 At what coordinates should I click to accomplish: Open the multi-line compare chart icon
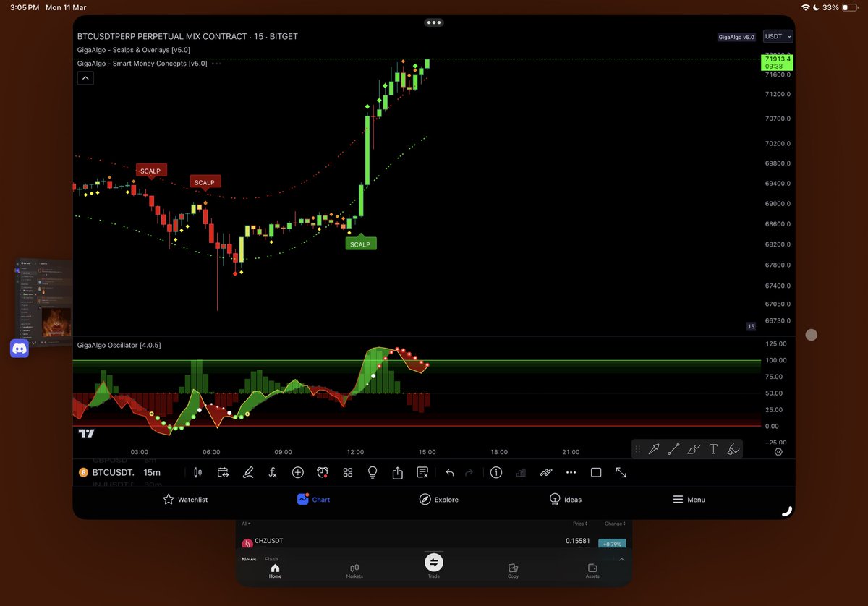click(546, 472)
